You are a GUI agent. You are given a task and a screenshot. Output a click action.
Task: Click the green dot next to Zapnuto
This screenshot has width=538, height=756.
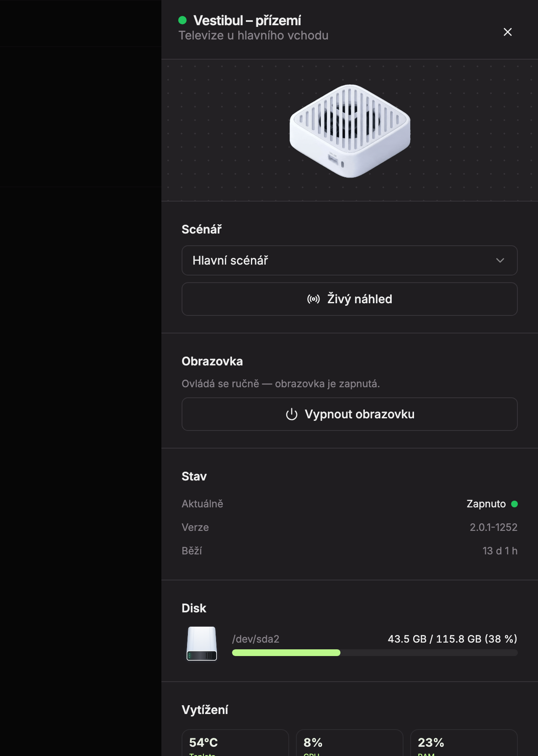click(514, 504)
